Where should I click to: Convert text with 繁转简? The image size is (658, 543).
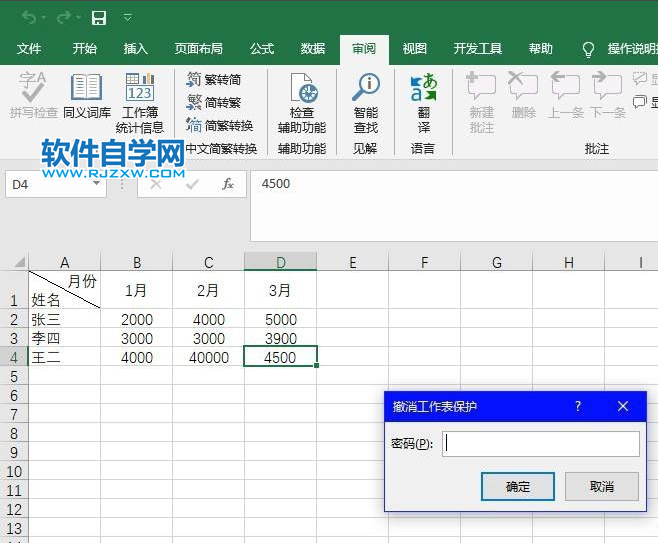[x=214, y=79]
